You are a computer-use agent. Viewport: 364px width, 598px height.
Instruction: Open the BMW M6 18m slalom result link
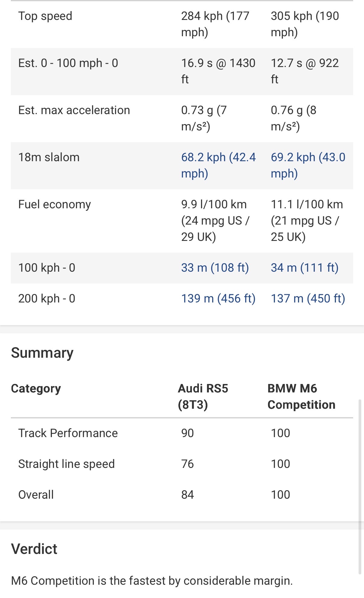(x=308, y=165)
